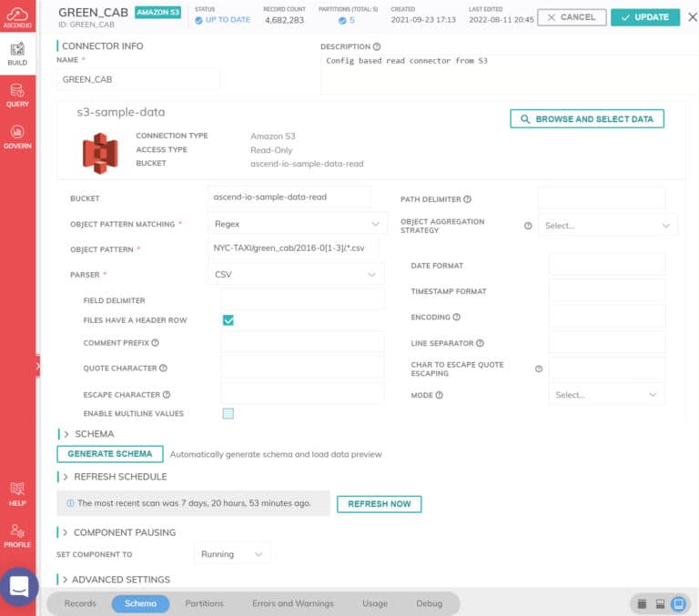Select the split bottom layout icon
The image size is (699, 616).
pos(660,604)
